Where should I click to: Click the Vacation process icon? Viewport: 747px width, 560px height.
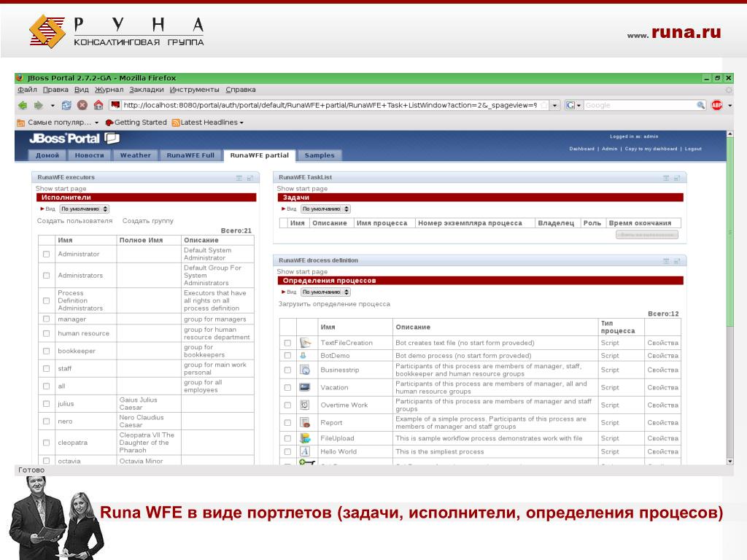click(305, 387)
